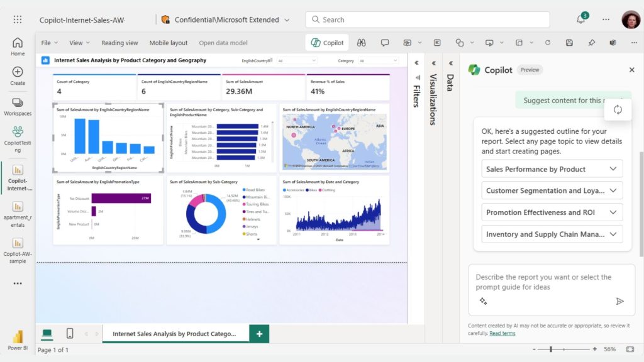This screenshot has width=644, height=362.
Task: Click the save disk icon
Action: [x=569, y=43]
